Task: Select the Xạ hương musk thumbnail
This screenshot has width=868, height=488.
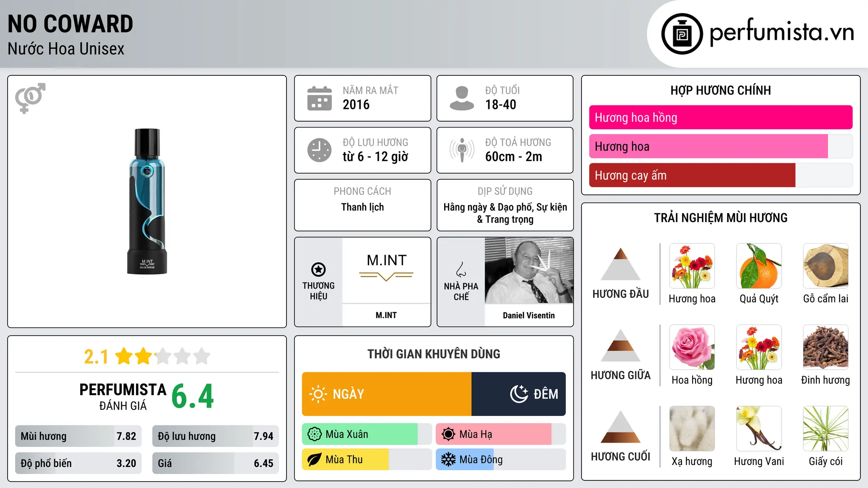Action: [692, 429]
